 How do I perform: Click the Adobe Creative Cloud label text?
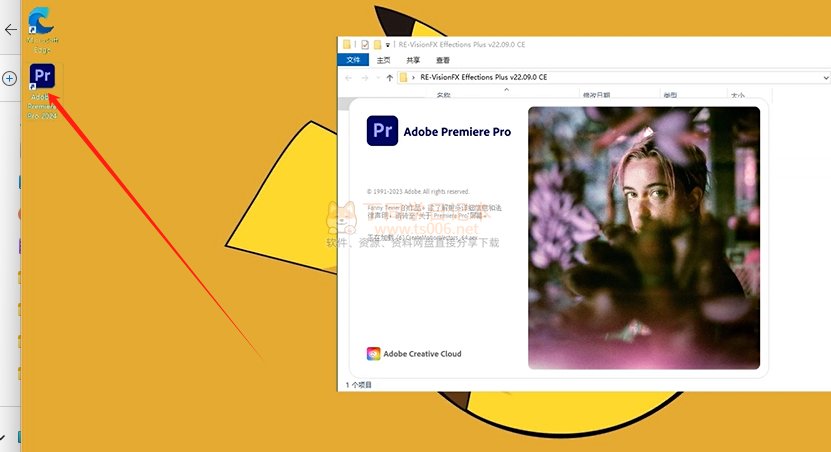[422, 353]
